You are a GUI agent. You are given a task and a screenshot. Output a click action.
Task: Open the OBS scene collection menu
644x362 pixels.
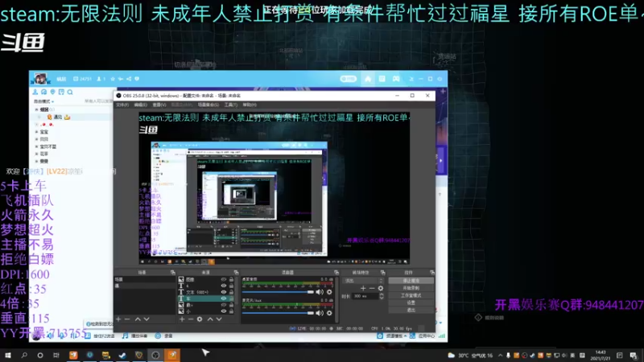(208, 105)
